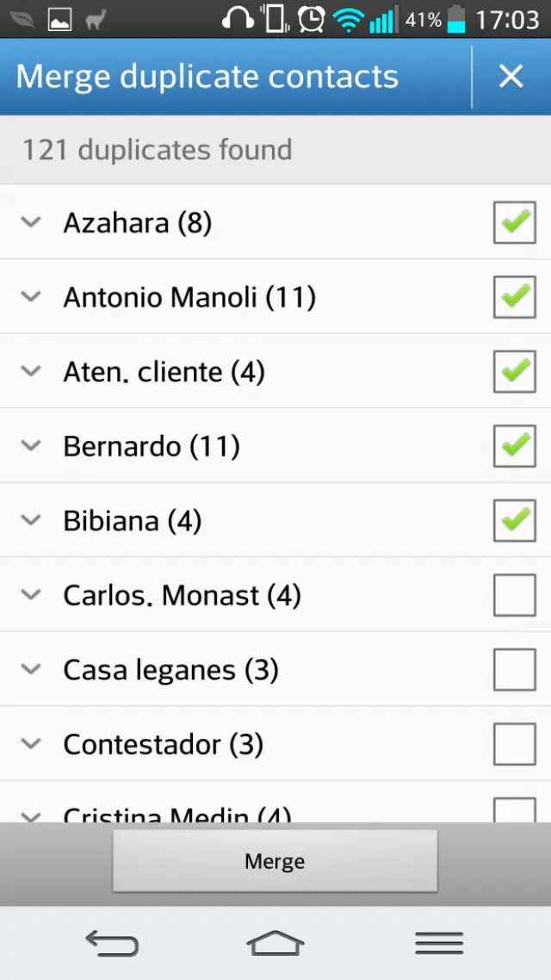
Task: Uncheck the Bernardo (11) checkbox
Action: click(514, 446)
